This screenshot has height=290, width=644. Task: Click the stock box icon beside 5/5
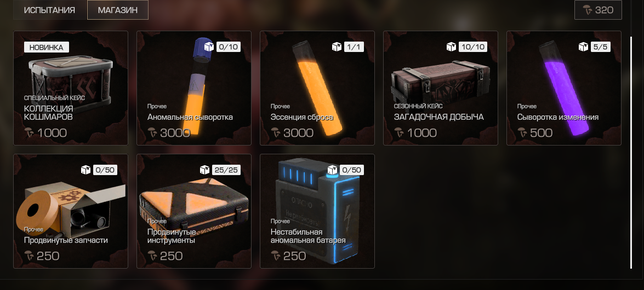click(x=583, y=47)
